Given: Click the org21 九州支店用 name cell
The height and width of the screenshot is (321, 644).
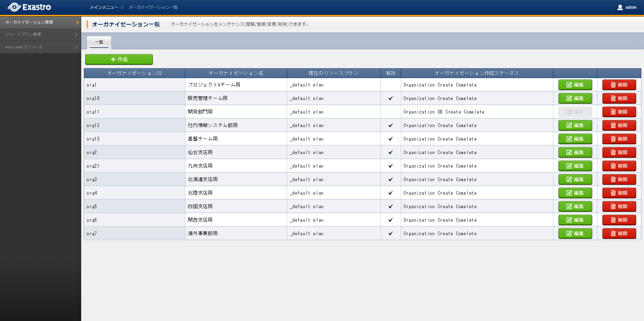Looking at the screenshot, I should [200, 166].
